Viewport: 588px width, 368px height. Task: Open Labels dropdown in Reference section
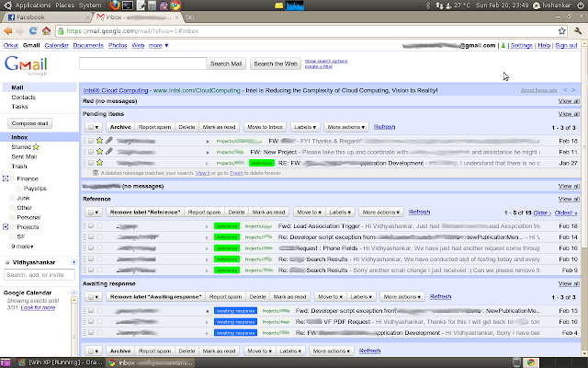tap(340, 212)
